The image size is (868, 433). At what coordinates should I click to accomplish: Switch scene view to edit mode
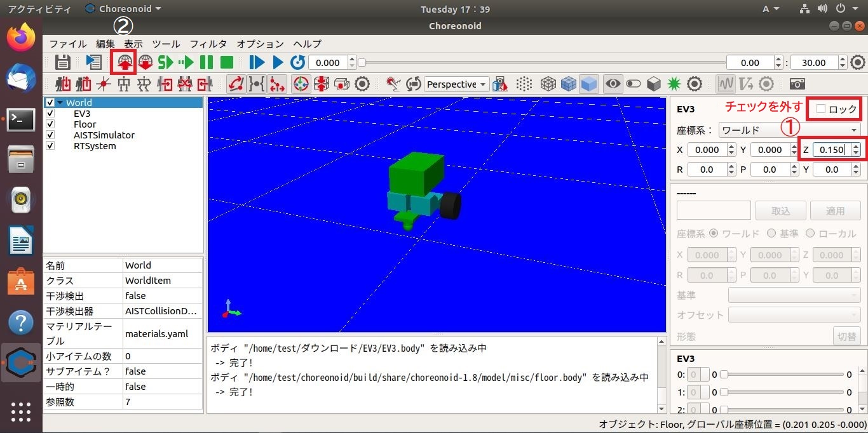click(393, 84)
